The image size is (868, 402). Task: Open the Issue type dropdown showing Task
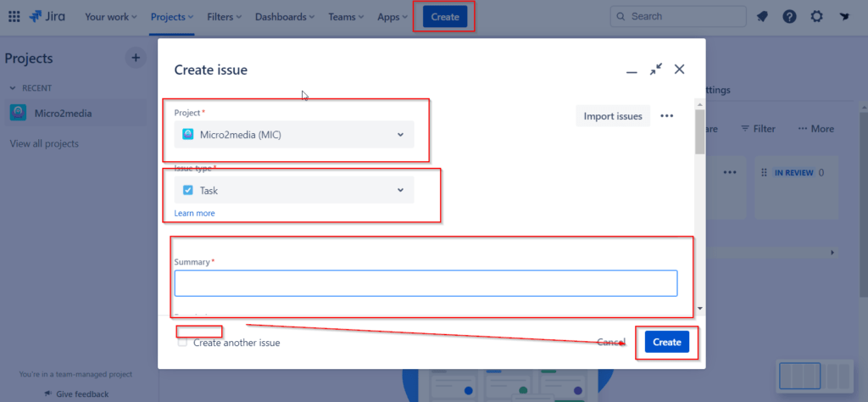tap(294, 190)
